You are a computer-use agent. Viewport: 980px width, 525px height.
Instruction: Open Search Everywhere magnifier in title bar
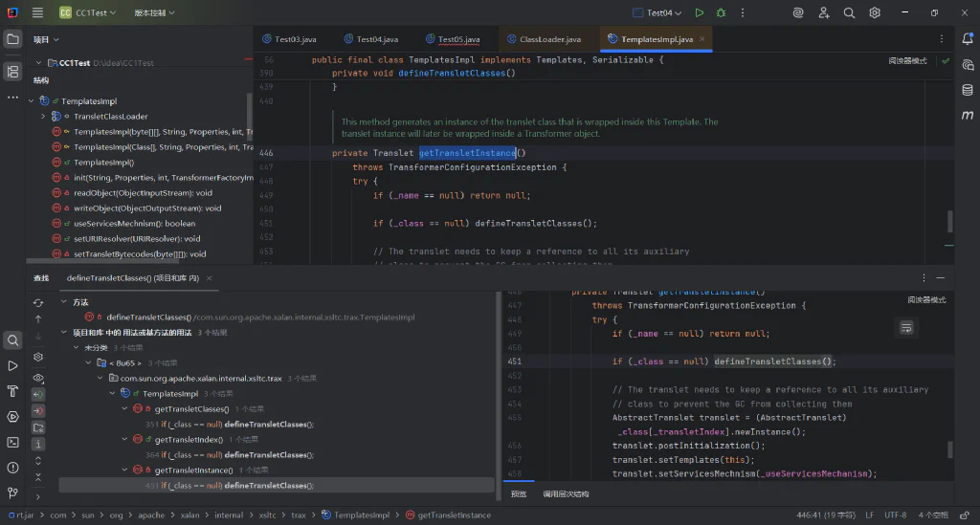pos(849,12)
